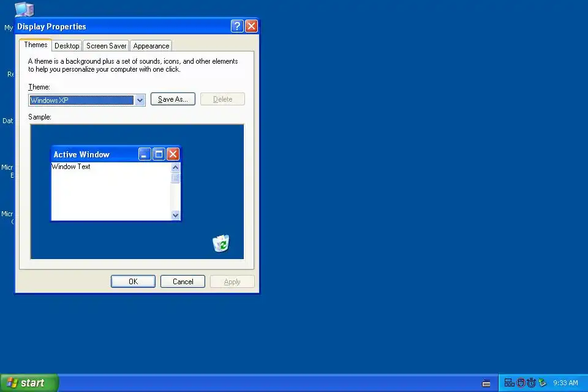588x392 pixels.
Task: Click the Save As... button
Action: tap(173, 99)
